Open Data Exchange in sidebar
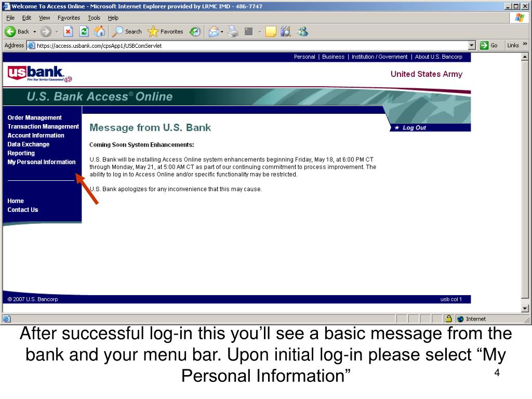532x399 pixels. [x=29, y=144]
